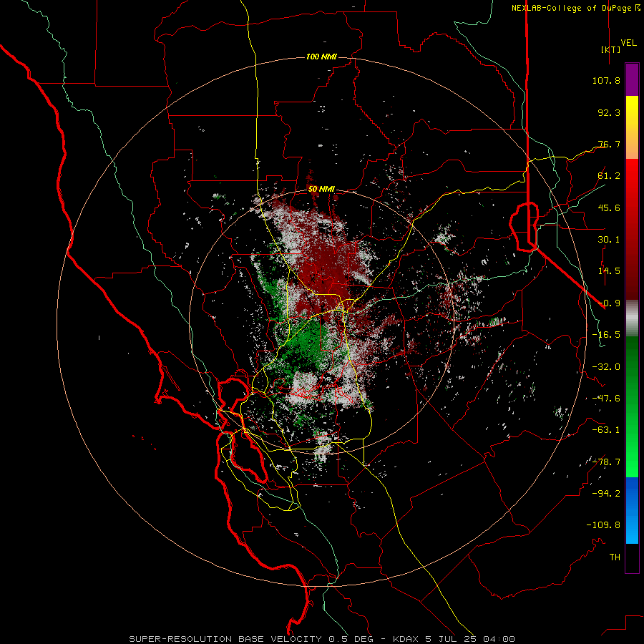Image resolution: width=644 pixels, height=644 pixels.
Task: Click the VEL legend heading
Action: point(628,43)
